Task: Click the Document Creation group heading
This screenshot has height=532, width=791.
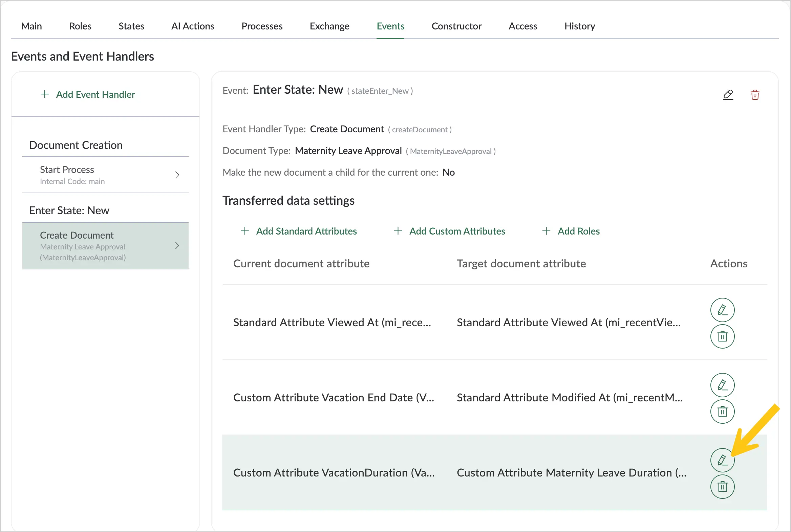Action: [76, 145]
